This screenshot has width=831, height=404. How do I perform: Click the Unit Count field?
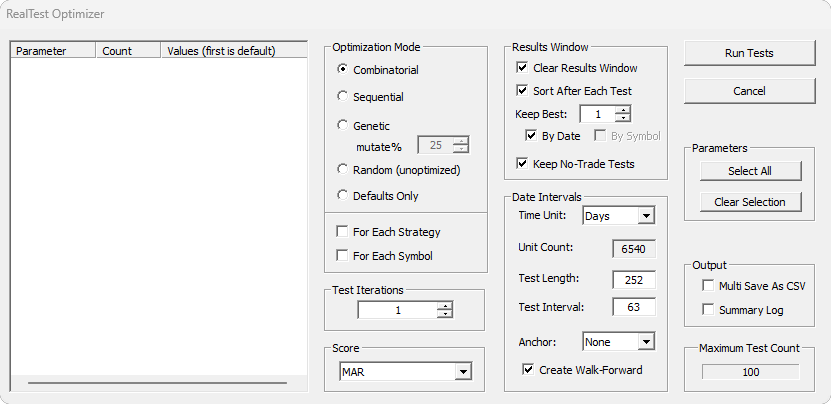click(x=634, y=249)
